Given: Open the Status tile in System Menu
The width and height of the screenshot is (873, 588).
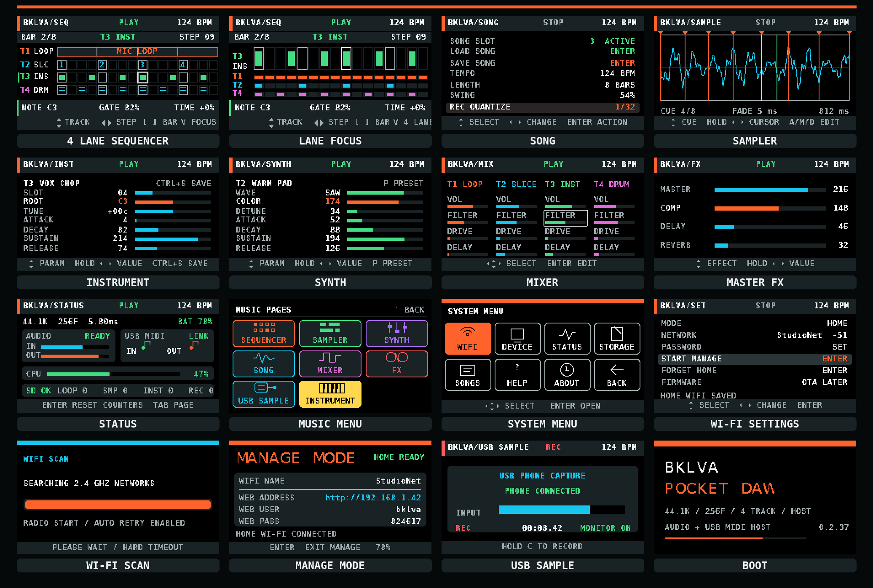Looking at the screenshot, I should pos(567,339).
